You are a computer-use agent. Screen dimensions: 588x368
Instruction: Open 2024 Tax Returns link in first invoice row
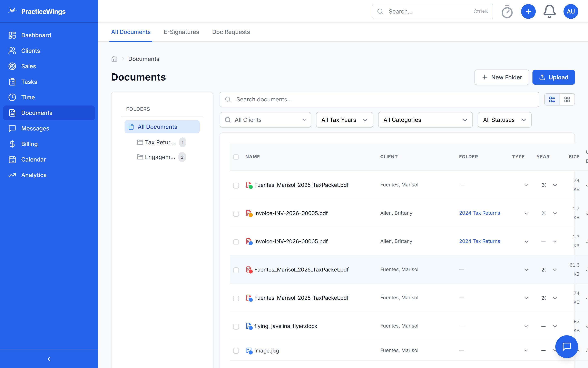[479, 213]
